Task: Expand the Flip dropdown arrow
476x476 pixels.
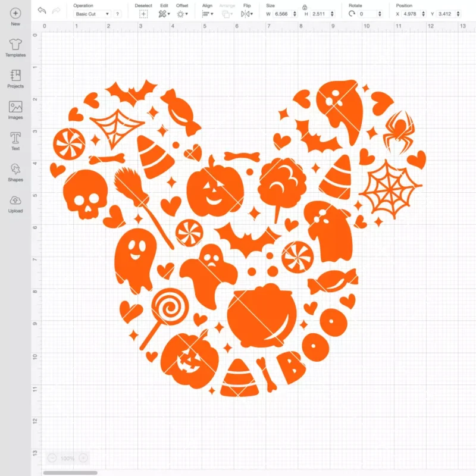Action: [x=252, y=14]
